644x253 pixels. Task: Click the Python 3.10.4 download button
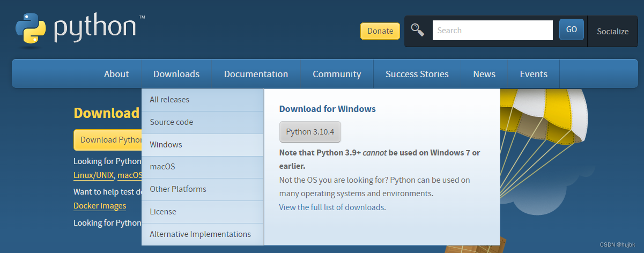tap(310, 132)
